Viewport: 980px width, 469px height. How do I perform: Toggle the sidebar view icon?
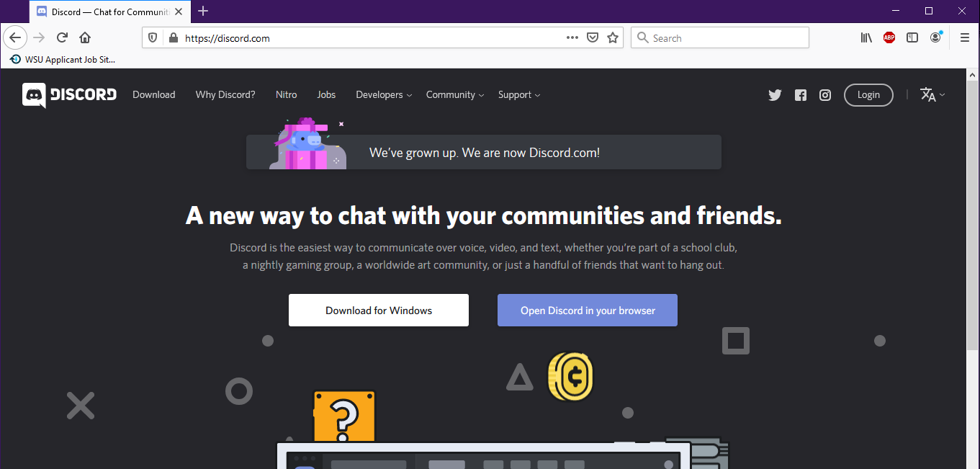pyautogui.click(x=912, y=38)
